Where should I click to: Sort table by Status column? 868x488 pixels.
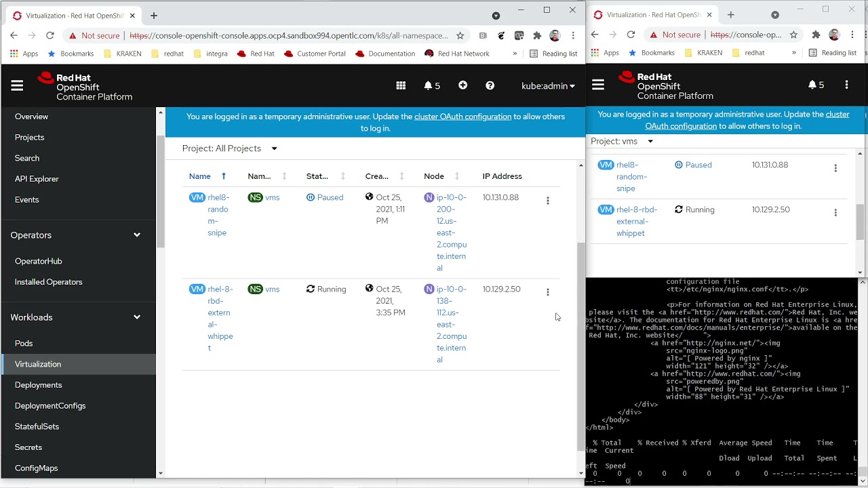click(x=325, y=176)
